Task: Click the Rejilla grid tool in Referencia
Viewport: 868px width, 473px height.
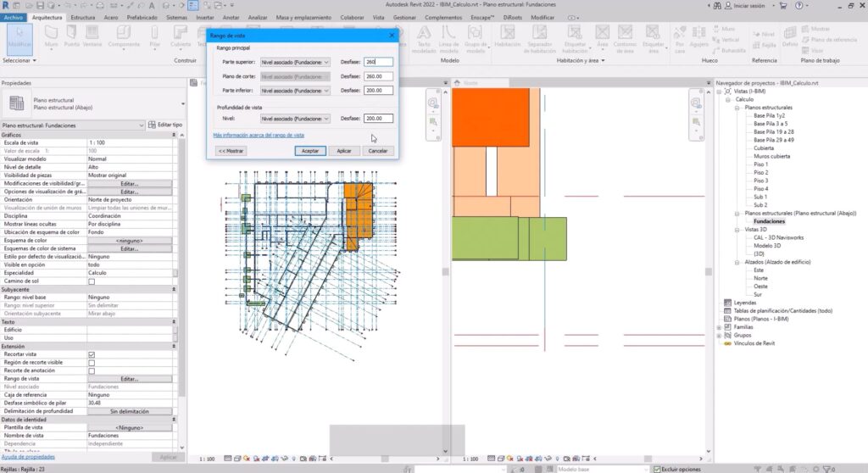Action: [764, 45]
